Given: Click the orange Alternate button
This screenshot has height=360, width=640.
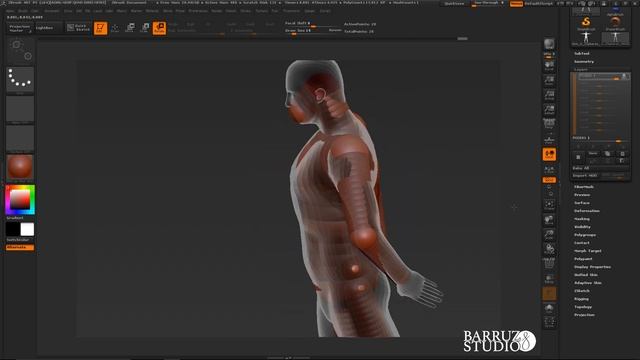Looking at the screenshot, I should pos(20,247).
